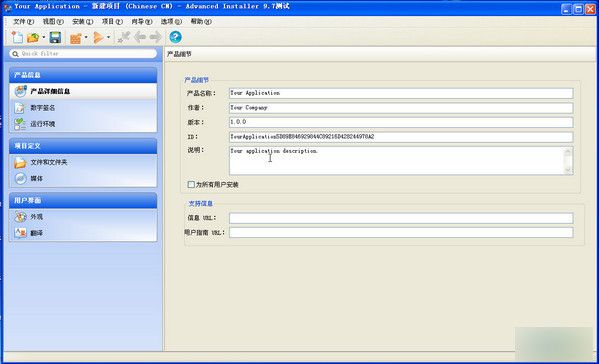The height and width of the screenshot is (364, 599).
Task: Click the greyed-out toolbar icon after Run
Action: 124,37
